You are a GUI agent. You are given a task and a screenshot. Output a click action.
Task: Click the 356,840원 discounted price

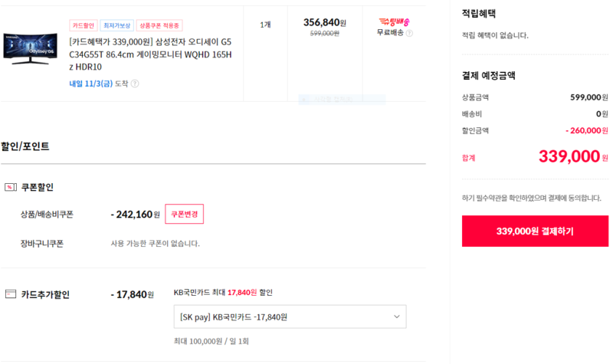[324, 23]
